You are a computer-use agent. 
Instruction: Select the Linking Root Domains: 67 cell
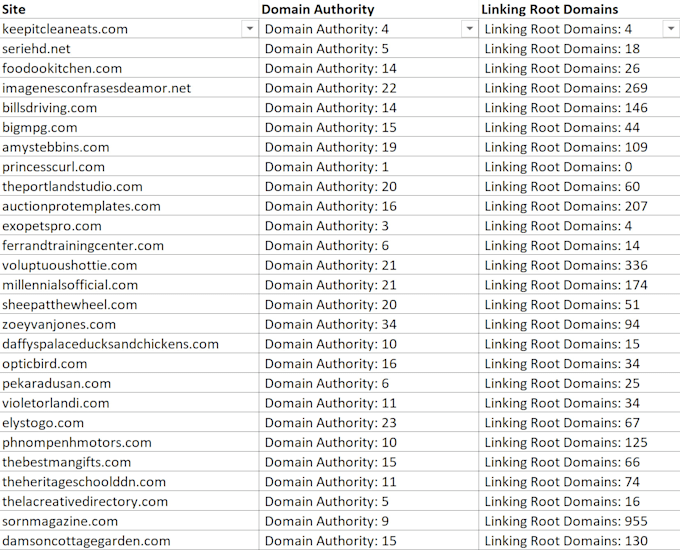(580, 422)
